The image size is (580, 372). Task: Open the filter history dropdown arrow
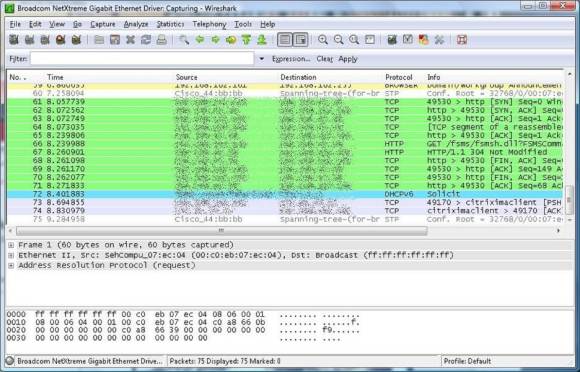[262, 59]
